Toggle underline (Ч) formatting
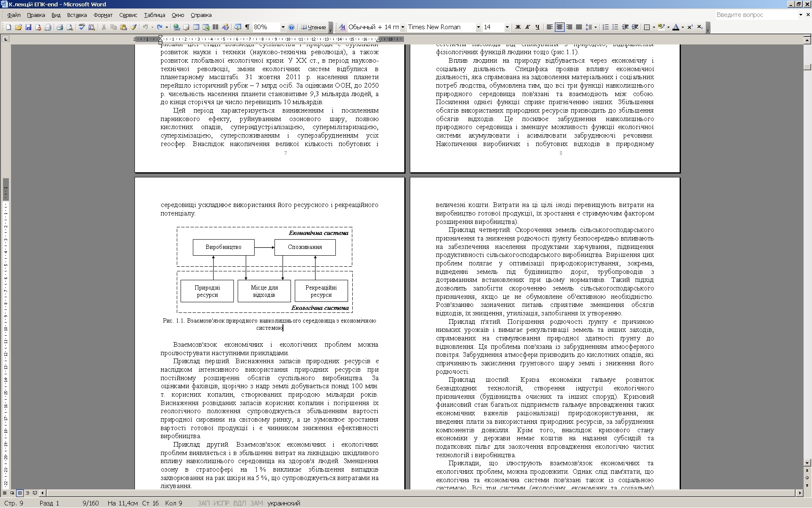This screenshot has height=508, width=812. point(537,27)
